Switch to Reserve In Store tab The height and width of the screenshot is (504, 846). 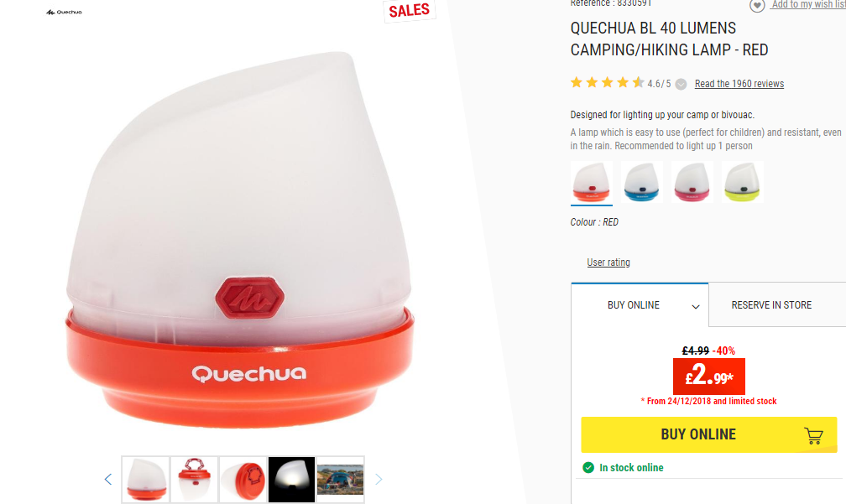coord(771,305)
